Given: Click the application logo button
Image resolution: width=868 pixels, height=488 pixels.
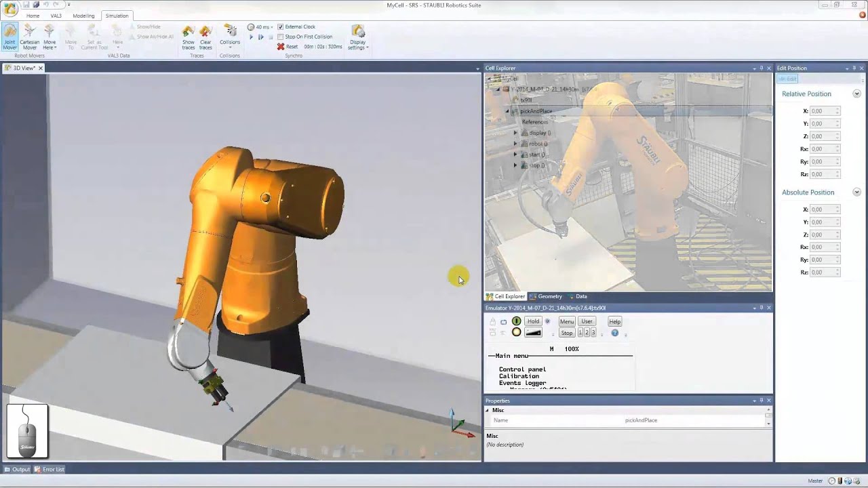Looking at the screenshot, I should (x=9, y=8).
